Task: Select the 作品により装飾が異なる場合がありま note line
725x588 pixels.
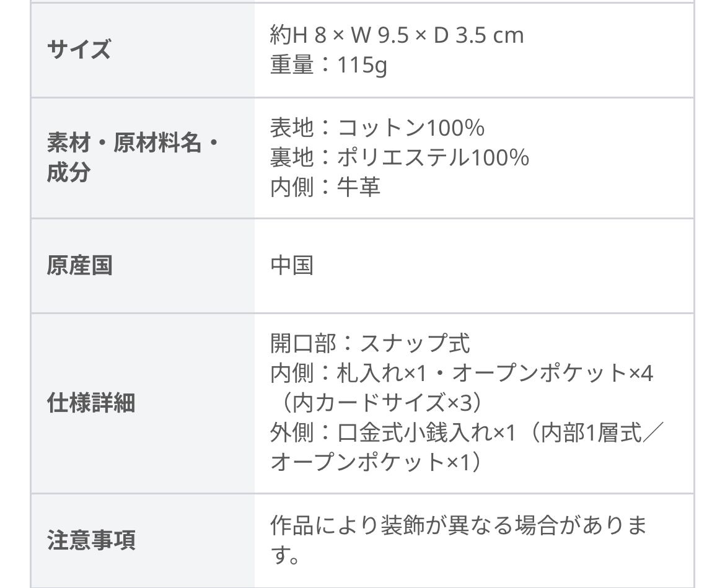Action: point(459,525)
